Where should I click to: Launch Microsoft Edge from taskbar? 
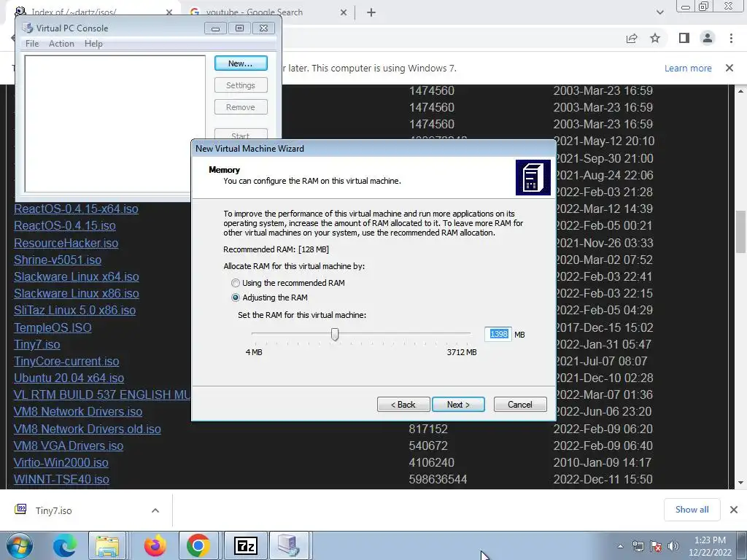[64, 545]
